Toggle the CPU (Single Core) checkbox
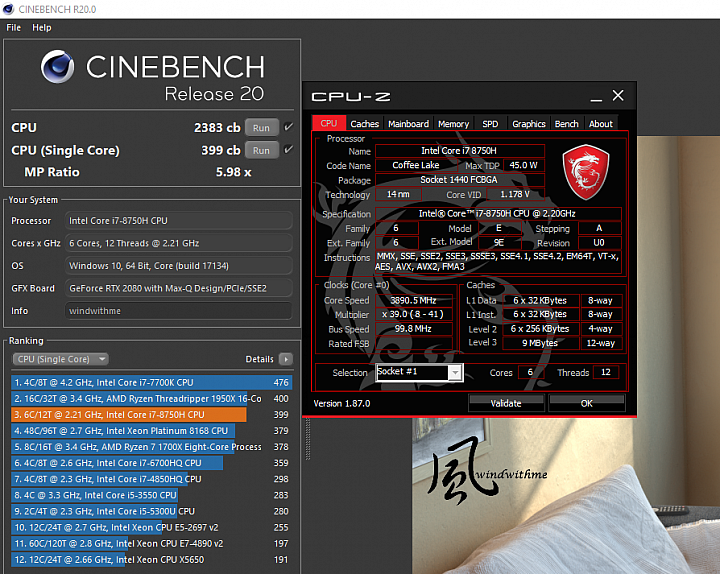Screen dimensions: 720x574 click(x=288, y=149)
